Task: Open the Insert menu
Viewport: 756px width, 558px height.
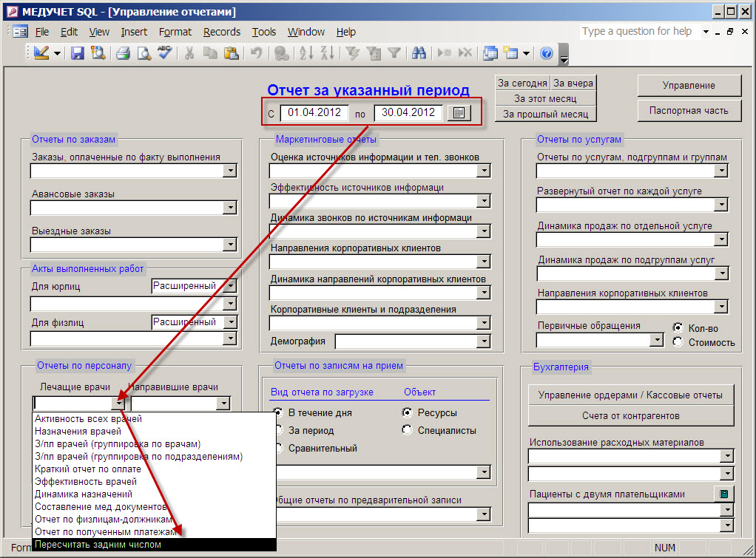Action: (x=134, y=32)
